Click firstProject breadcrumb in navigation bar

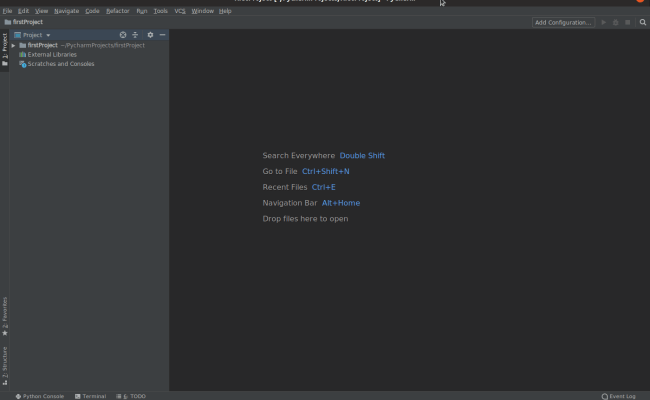click(24, 22)
